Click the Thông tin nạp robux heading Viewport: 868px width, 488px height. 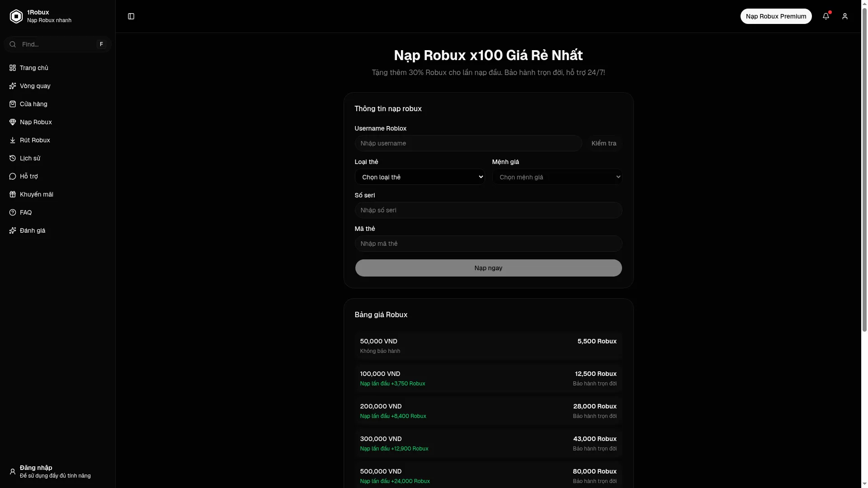coord(388,108)
